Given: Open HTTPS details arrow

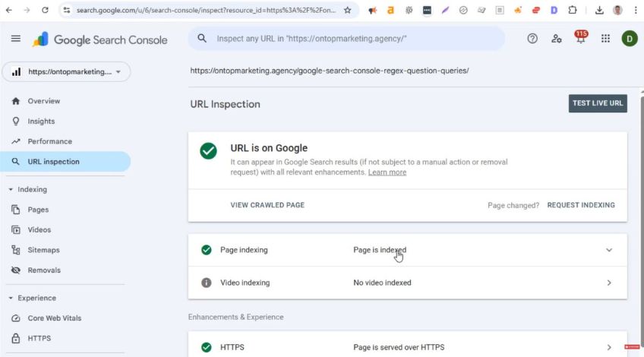Looking at the screenshot, I should [x=608, y=347].
